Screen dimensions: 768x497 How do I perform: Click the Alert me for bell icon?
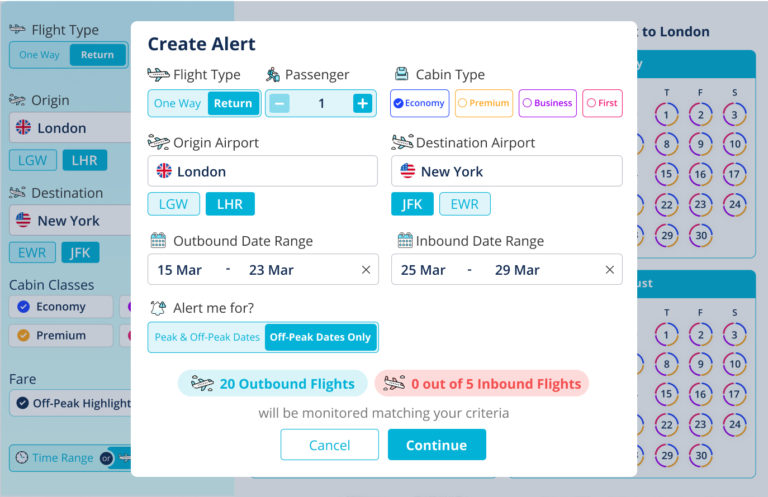tap(158, 308)
